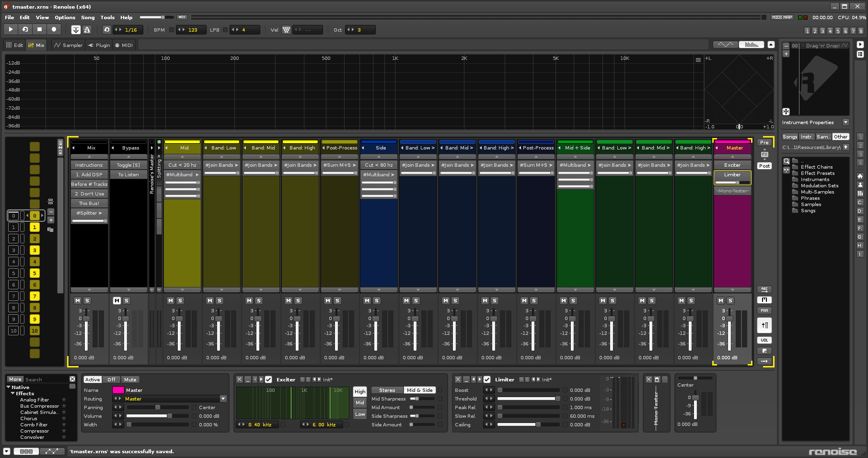The height and width of the screenshot is (458, 868).
Task: Minimize the Limiter device panel
Action: click(466, 379)
